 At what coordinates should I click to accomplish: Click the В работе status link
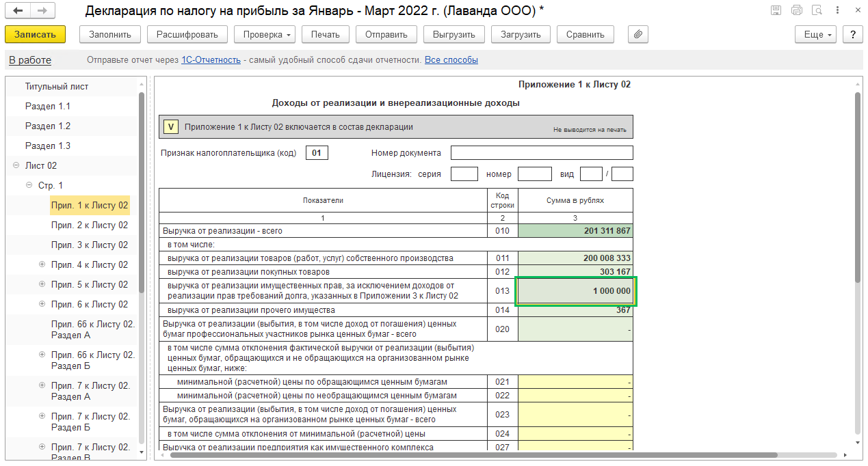click(x=30, y=60)
